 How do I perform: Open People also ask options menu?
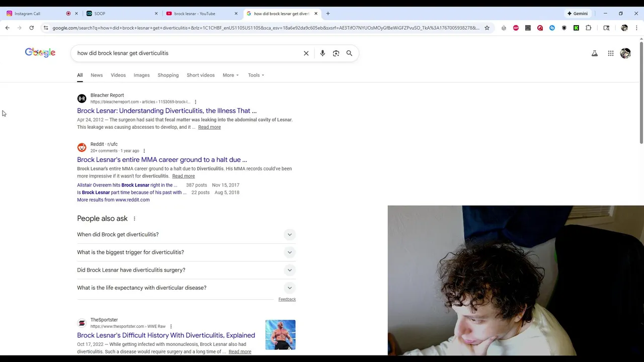click(134, 219)
